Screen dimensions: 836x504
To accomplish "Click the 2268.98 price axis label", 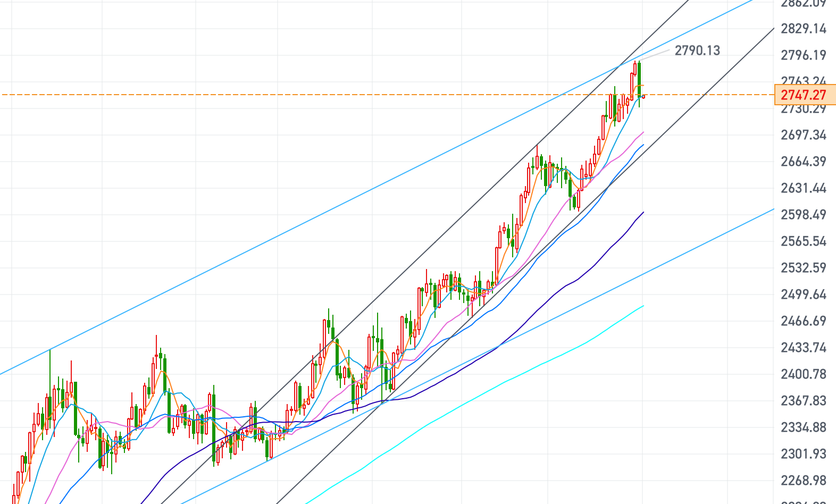I will click(804, 481).
